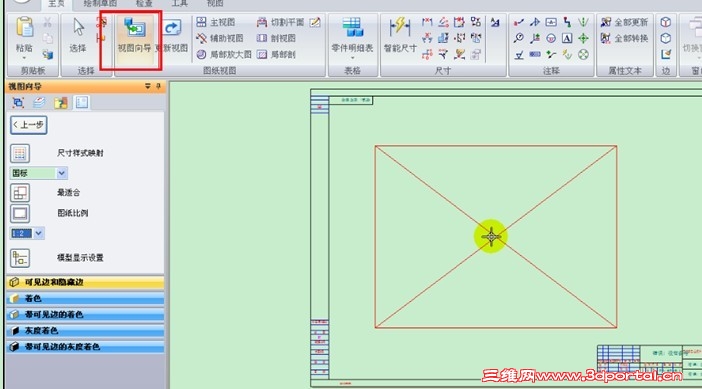Click the pencil edit icon beside 切割平面
702x389 pixels.
315,22
